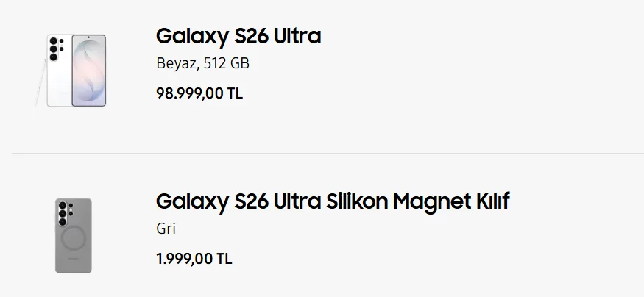
Task: Click the S Pen beside the white phone
Action: pos(37,81)
